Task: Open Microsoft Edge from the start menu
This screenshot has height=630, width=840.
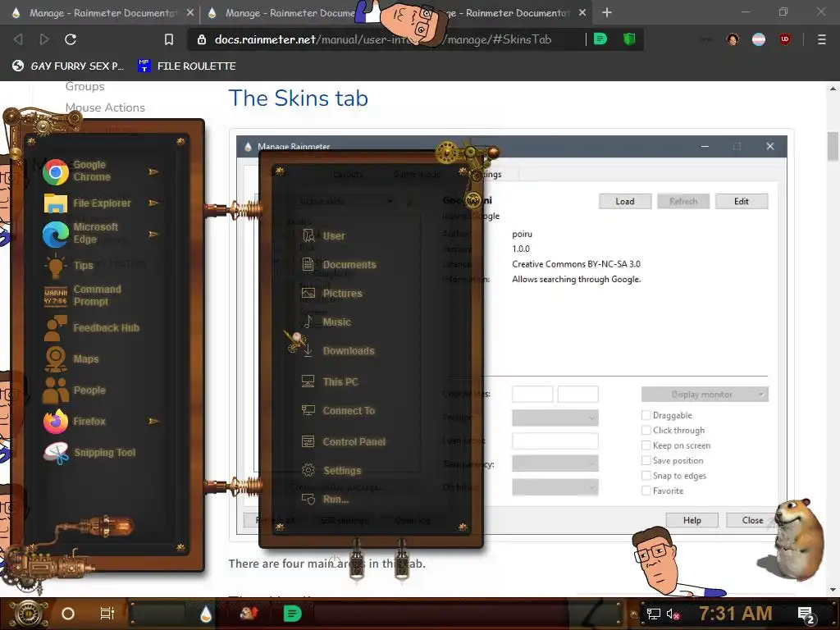Action: pos(81,234)
